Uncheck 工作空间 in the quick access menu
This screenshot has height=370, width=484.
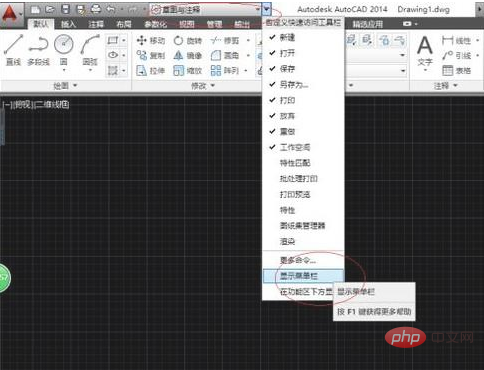(x=303, y=147)
